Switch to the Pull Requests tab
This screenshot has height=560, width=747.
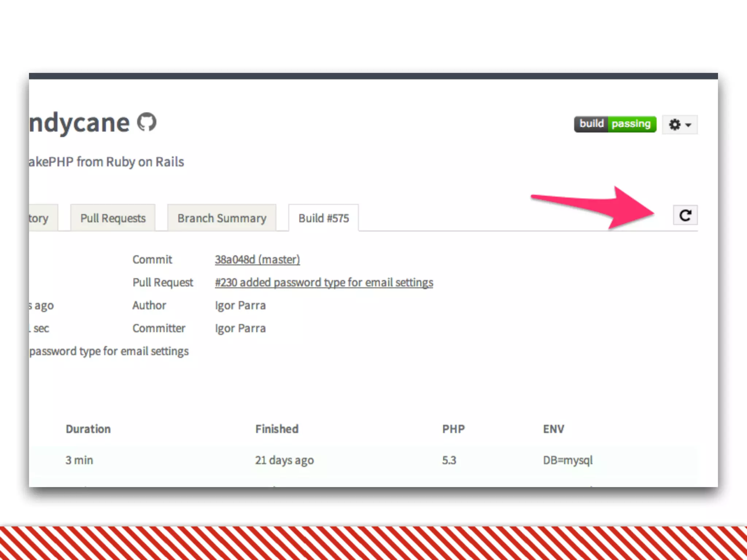[x=113, y=218]
